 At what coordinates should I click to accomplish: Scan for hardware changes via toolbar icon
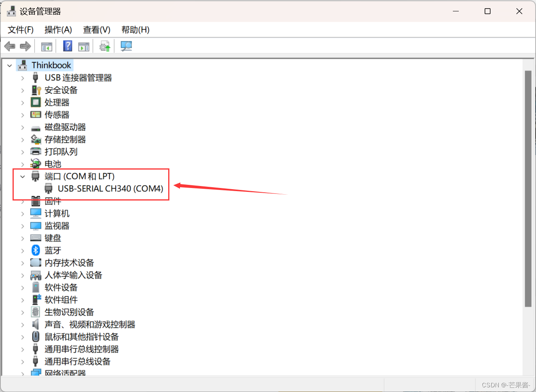coord(126,46)
